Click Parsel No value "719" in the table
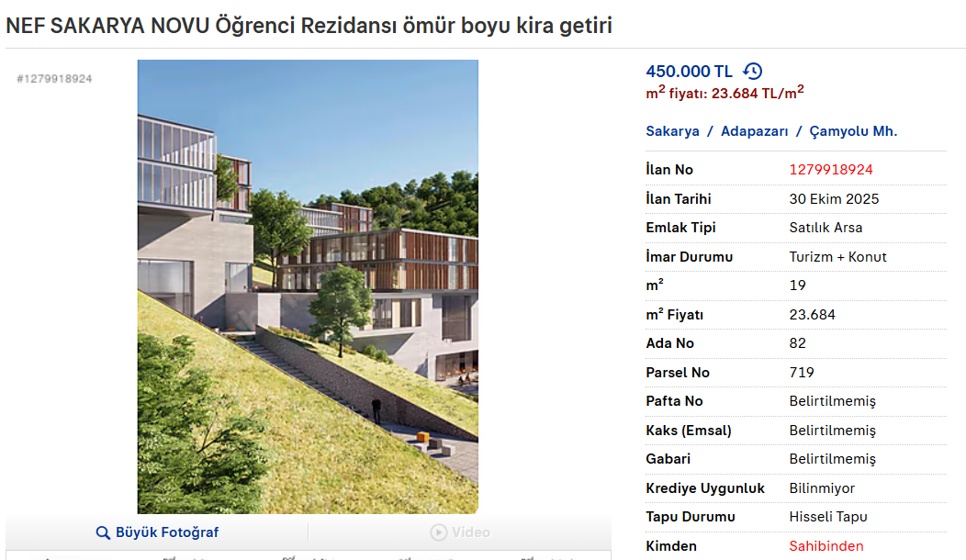The width and height of the screenshot is (966, 560). pos(803,372)
